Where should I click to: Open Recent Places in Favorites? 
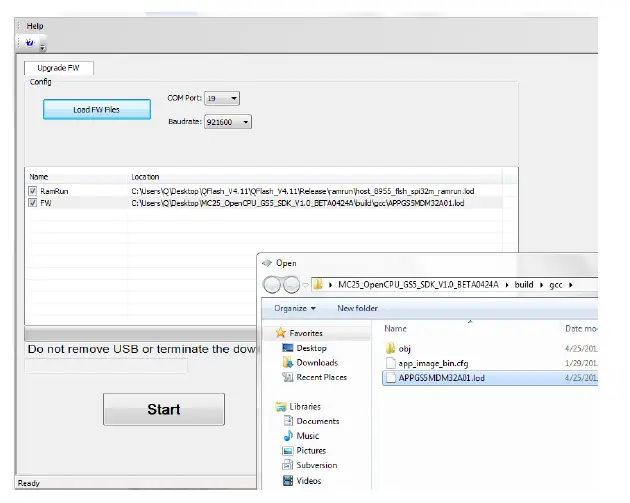point(321,377)
